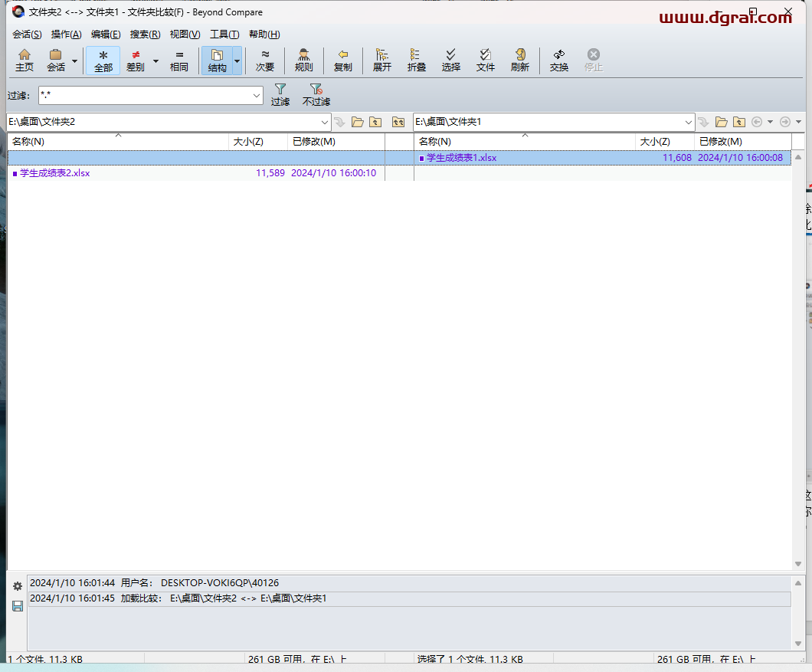Click the 不过滤 no-filter icon
The width and height of the screenshot is (812, 672).
coord(316,95)
